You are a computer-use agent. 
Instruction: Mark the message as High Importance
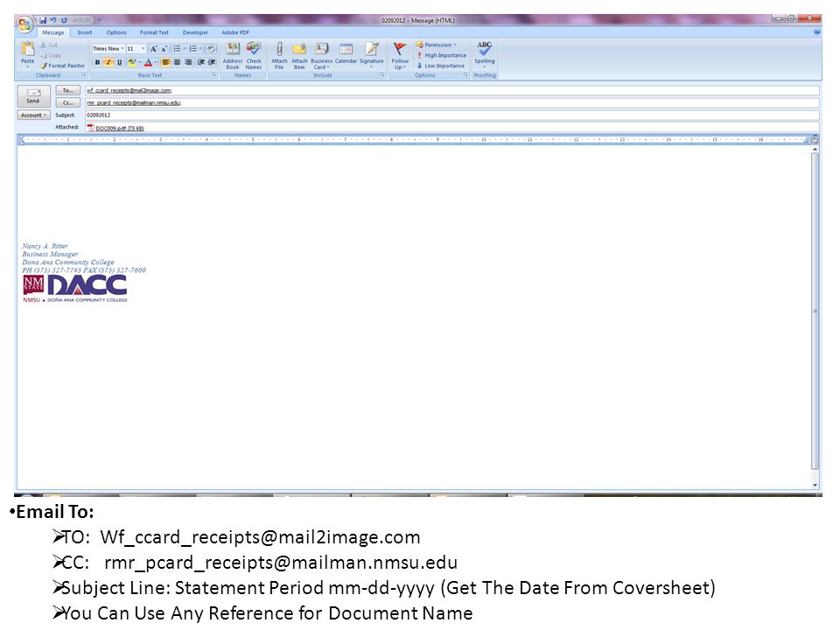tap(441, 55)
